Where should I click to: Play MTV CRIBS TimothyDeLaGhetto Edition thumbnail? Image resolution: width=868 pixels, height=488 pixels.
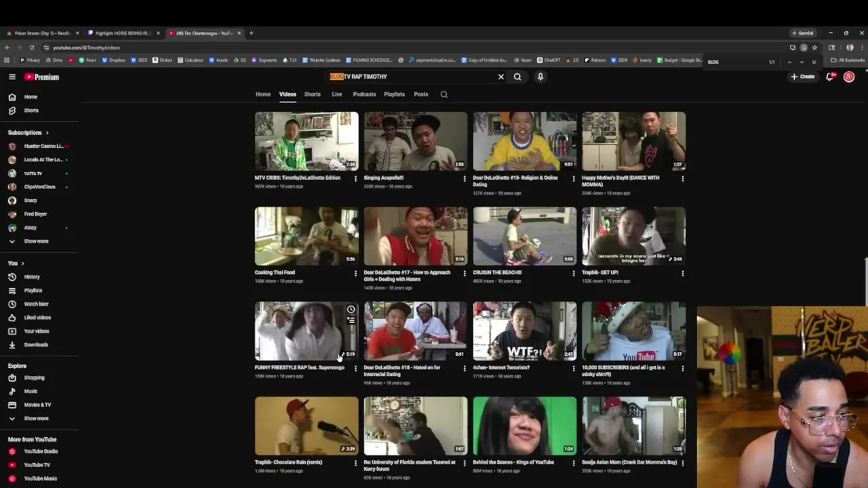(x=307, y=141)
